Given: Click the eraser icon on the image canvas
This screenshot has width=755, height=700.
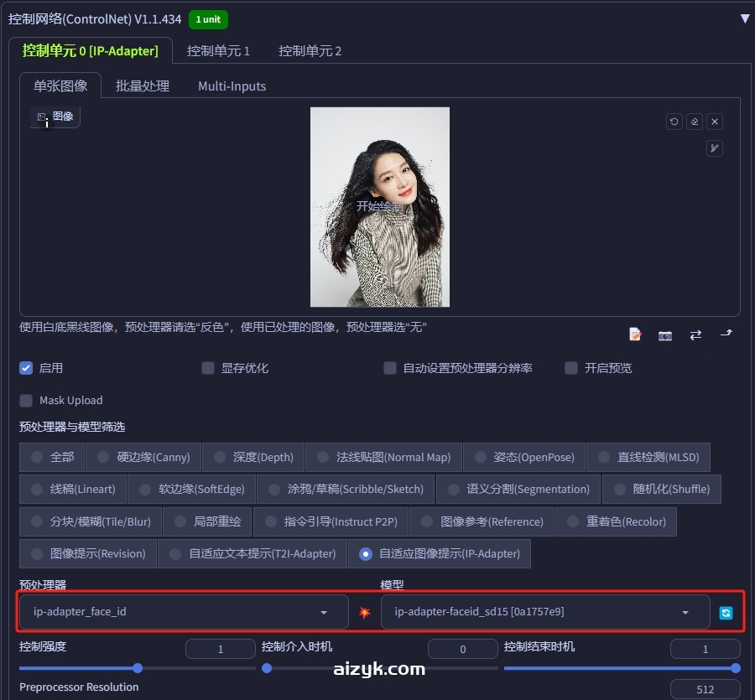Looking at the screenshot, I should [695, 122].
